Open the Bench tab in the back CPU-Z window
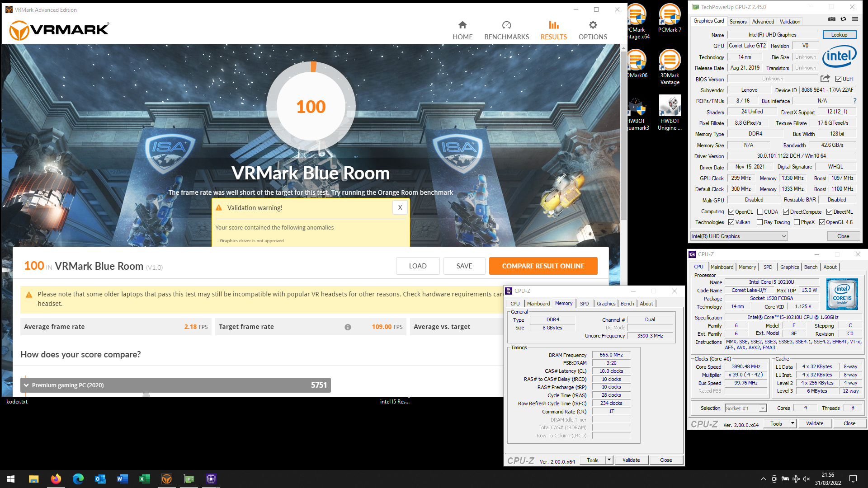This screenshot has height=488, width=868. (811, 267)
